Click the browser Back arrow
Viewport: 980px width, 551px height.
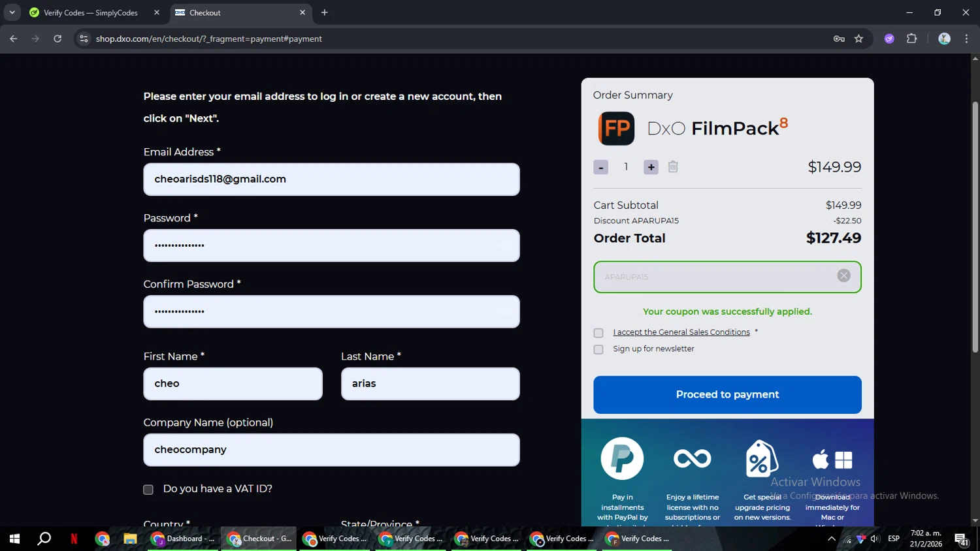14,39
